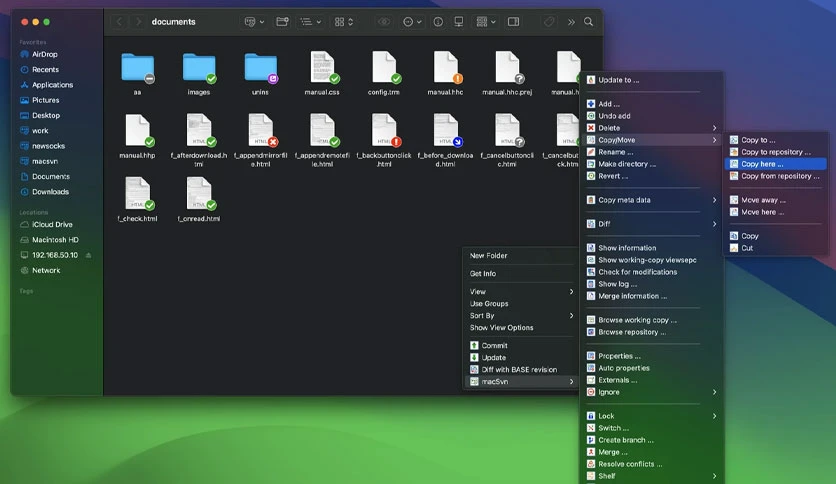The height and width of the screenshot is (484, 836).
Task: Choose Resolve conflicts ... item
Action: pyautogui.click(x=652, y=464)
